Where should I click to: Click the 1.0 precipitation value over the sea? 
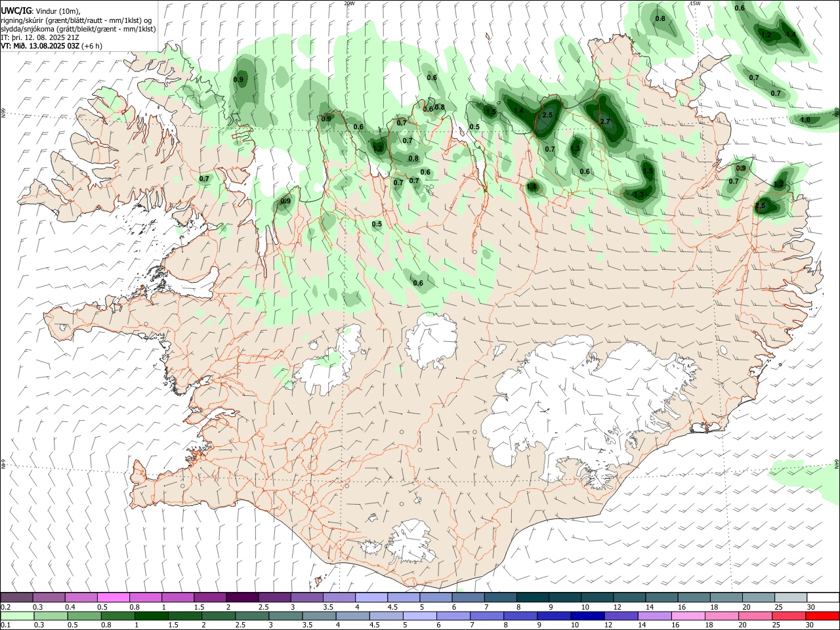coord(805,119)
